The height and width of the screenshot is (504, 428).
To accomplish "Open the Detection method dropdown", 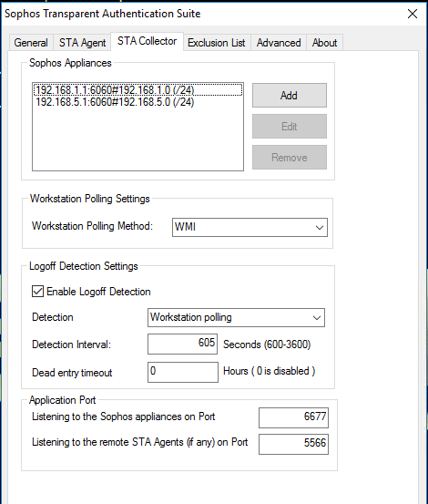I will pyautogui.click(x=236, y=317).
